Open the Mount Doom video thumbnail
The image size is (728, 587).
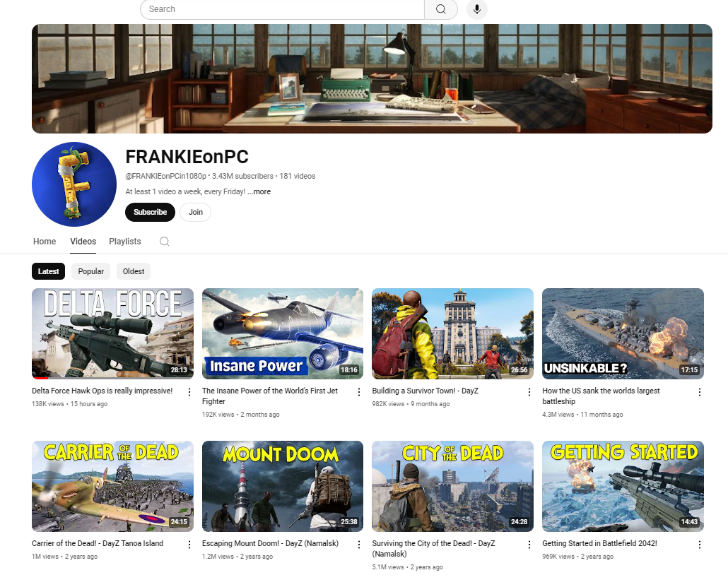click(283, 486)
